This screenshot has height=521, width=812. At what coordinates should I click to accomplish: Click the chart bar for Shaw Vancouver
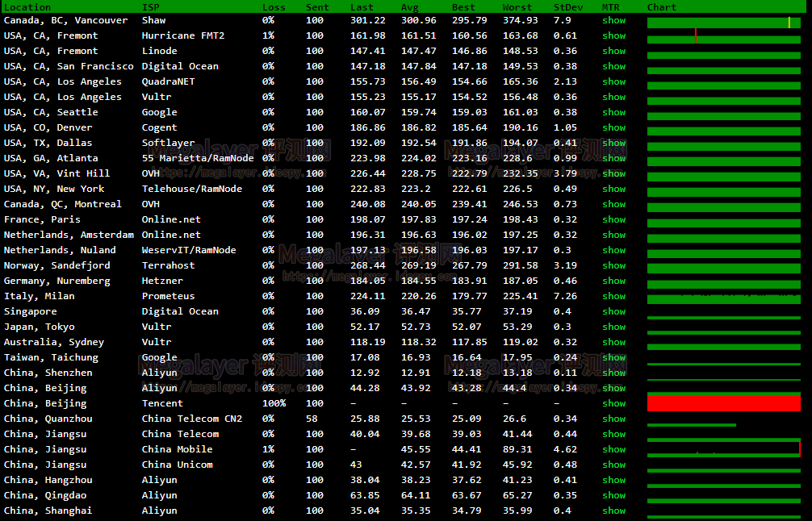click(x=724, y=23)
